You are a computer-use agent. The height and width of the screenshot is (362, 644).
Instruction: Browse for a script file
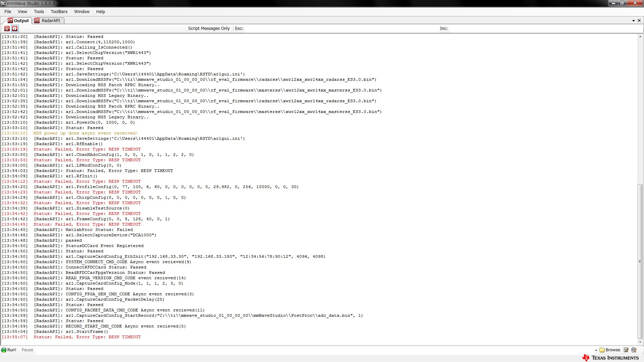[610, 350]
